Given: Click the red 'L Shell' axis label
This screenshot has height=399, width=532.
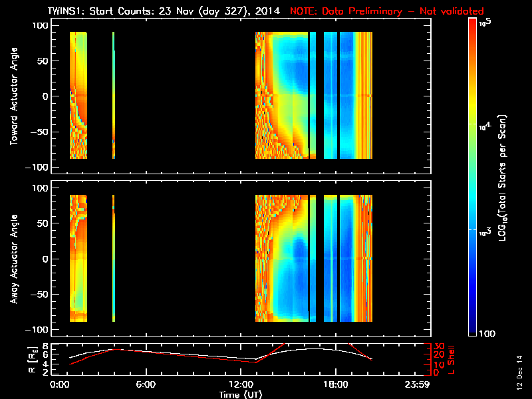Looking at the screenshot, I should tap(451, 360).
